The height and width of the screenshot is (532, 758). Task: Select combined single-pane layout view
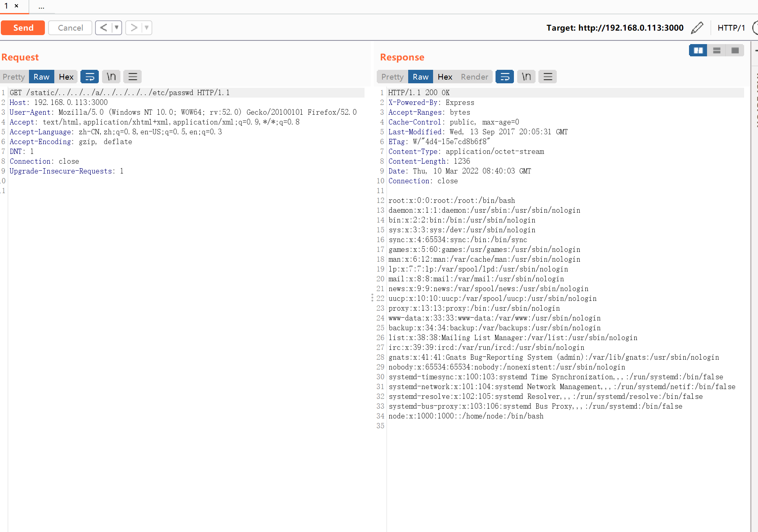point(735,50)
